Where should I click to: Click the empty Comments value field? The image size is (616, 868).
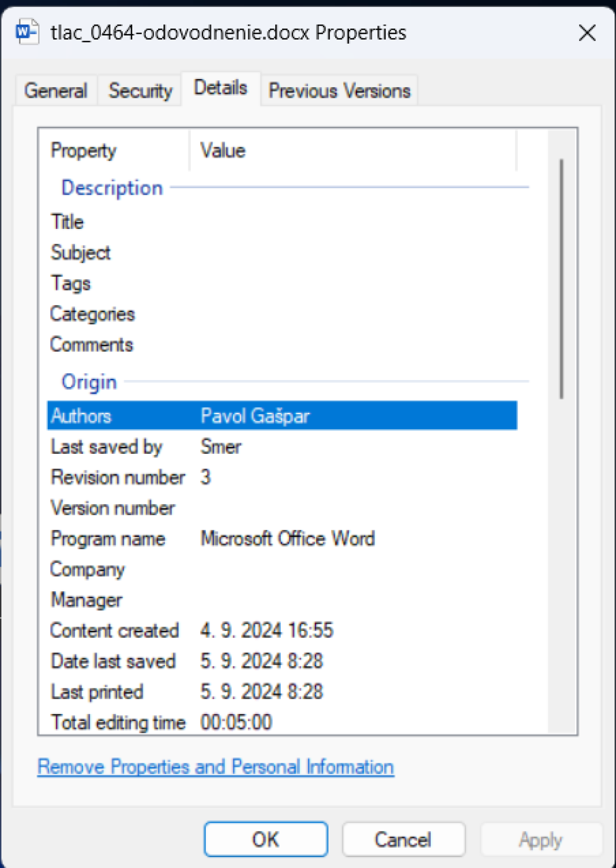[x=354, y=344]
